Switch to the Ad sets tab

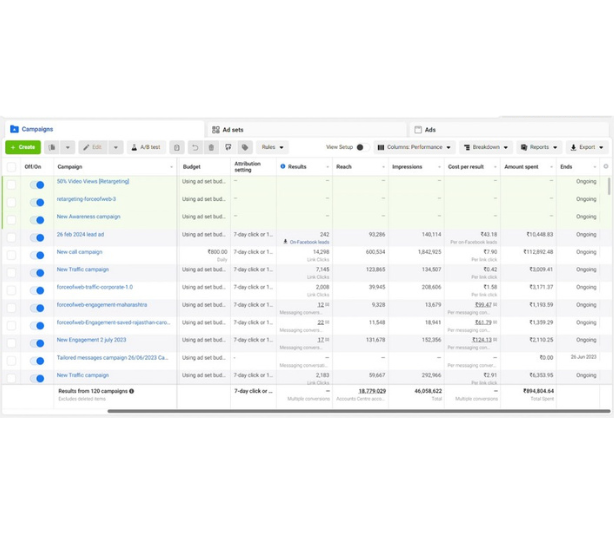[233, 130]
